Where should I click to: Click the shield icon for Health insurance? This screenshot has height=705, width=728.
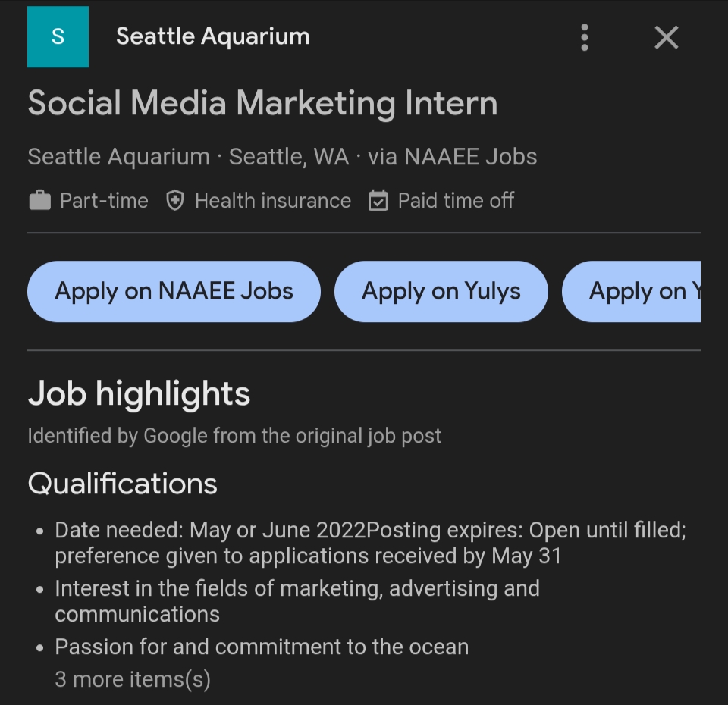[175, 201]
